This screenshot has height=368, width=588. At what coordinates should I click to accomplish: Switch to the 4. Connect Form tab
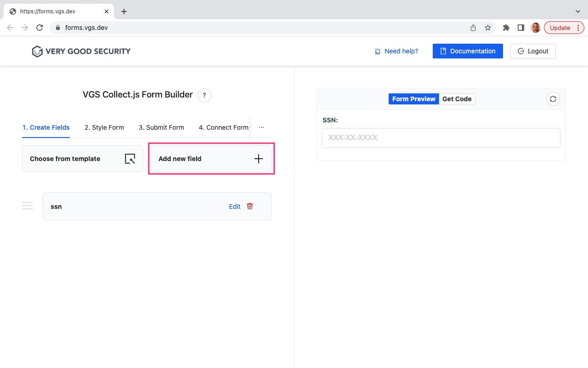(x=224, y=127)
